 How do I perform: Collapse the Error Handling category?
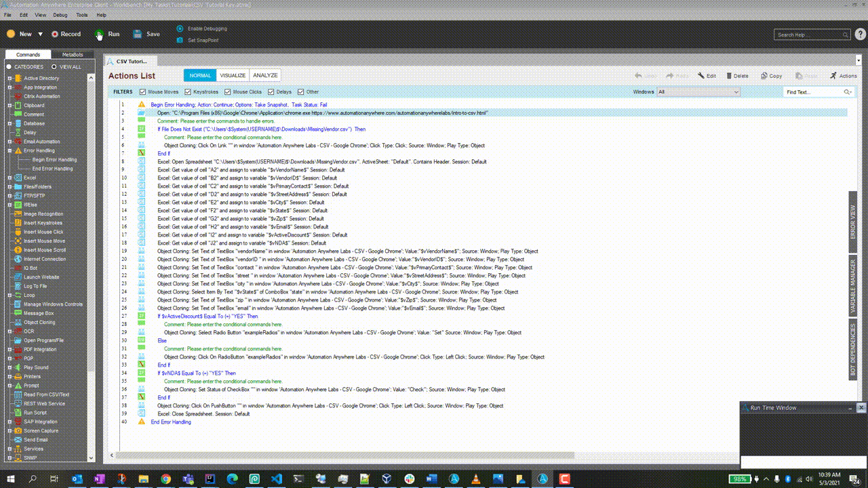coord(10,150)
